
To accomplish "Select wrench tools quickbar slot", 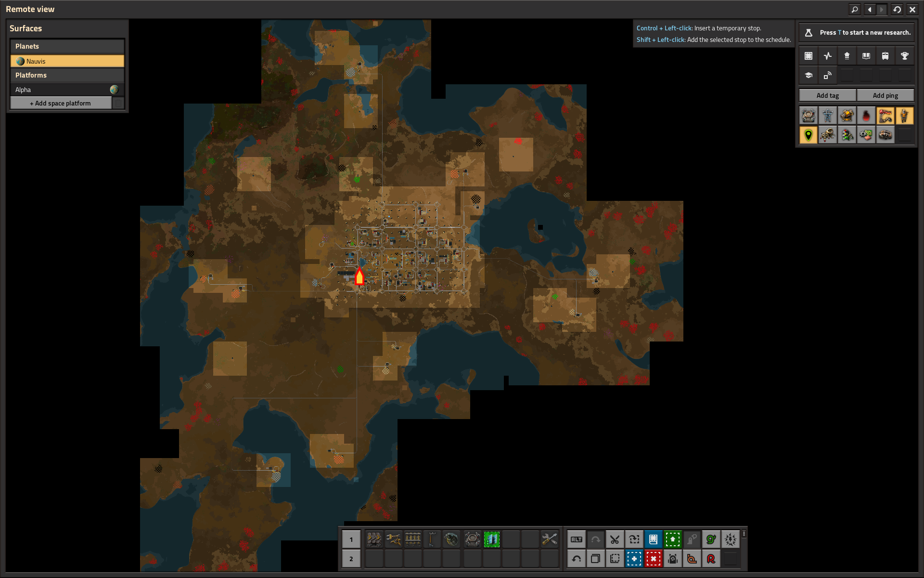I will pos(549,539).
